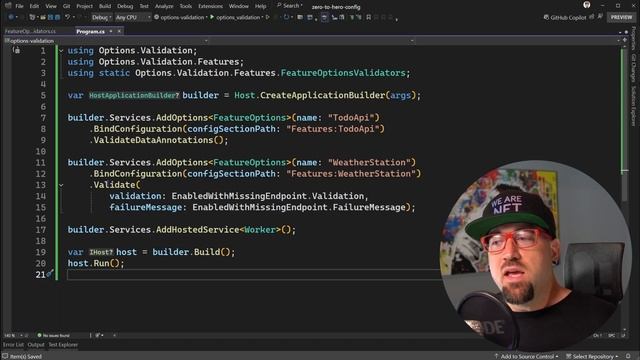Image resolution: width=640 pixels, height=360 pixels.
Task: Open the Test menu
Action: click(x=144, y=6)
